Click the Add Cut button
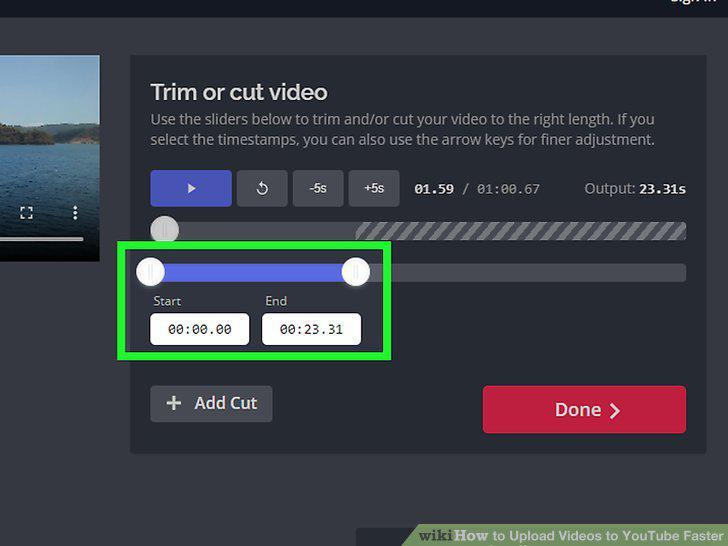728x546 pixels. [211, 403]
